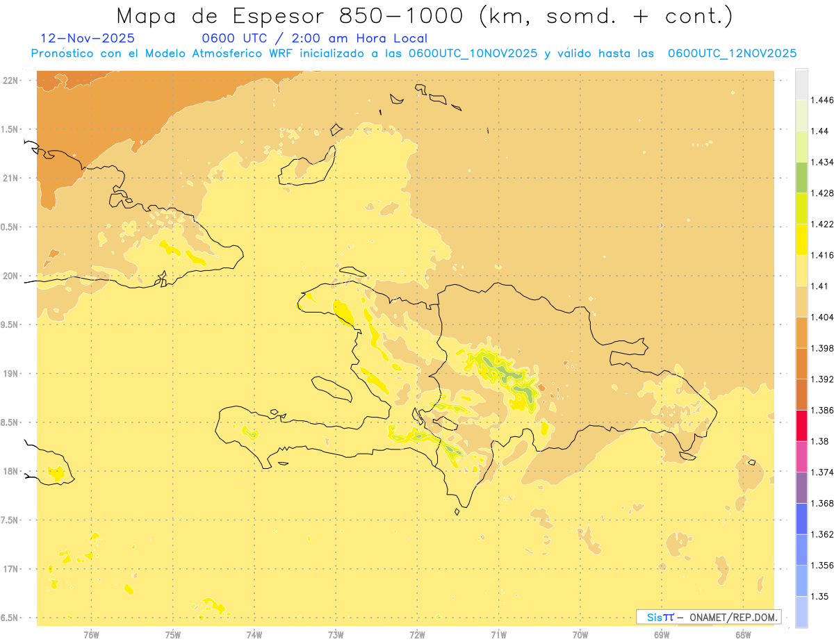The width and height of the screenshot is (834, 644).
Task: Click the purple legend swatch
Action: [x=801, y=487]
